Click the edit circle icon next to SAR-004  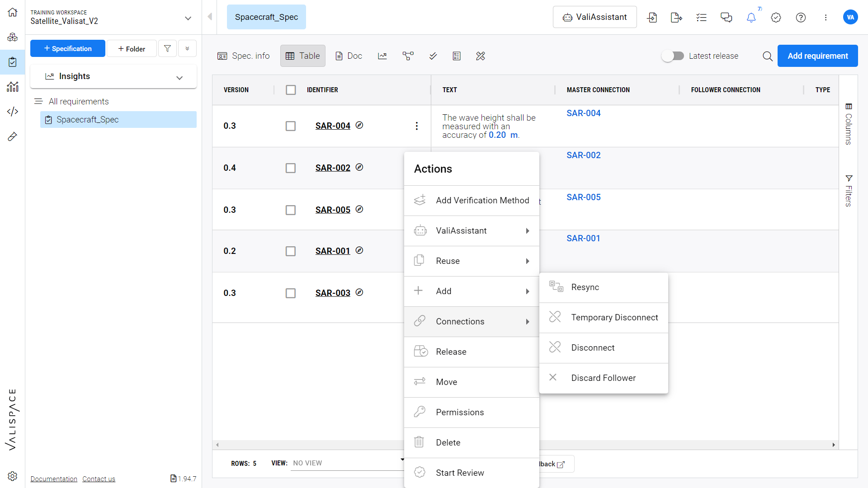359,125
